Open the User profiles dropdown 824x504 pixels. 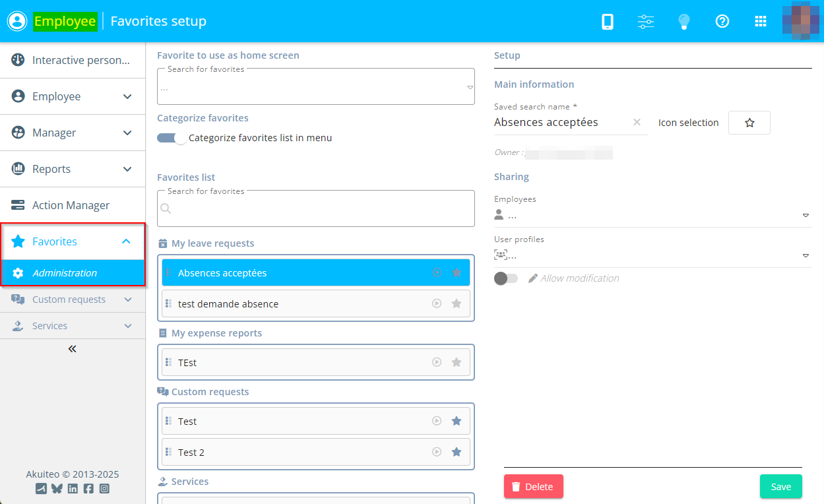click(652, 256)
